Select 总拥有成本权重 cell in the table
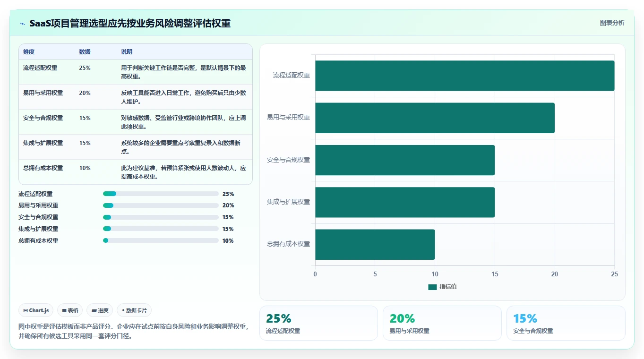The height and width of the screenshot is (359, 644). click(x=43, y=168)
